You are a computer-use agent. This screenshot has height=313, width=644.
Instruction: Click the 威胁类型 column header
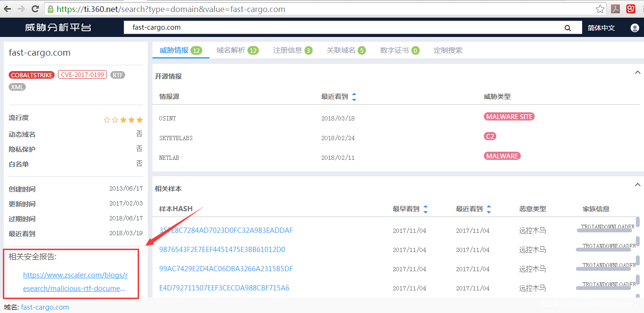[497, 96]
